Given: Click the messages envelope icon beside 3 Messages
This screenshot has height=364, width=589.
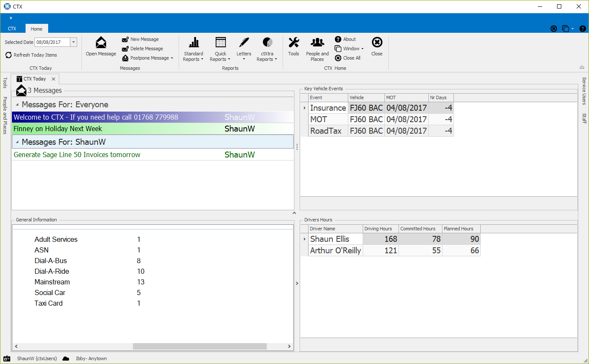Looking at the screenshot, I should click(21, 90).
